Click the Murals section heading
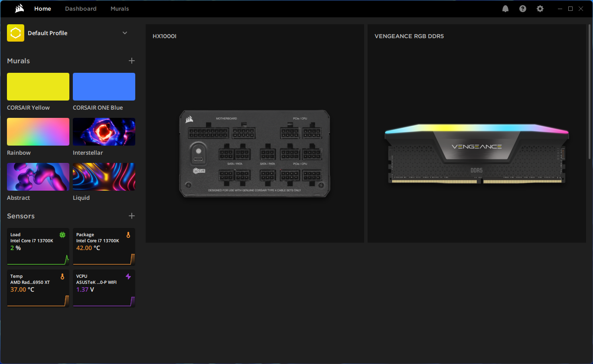The image size is (593, 364). 18,61
